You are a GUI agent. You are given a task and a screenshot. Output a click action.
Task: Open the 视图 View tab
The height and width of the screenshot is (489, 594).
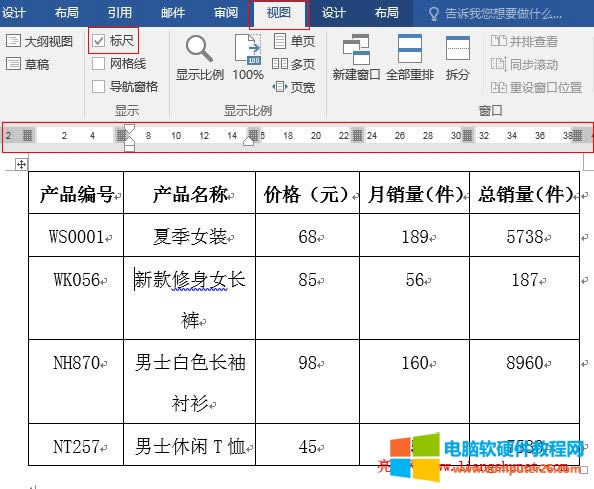pos(279,13)
